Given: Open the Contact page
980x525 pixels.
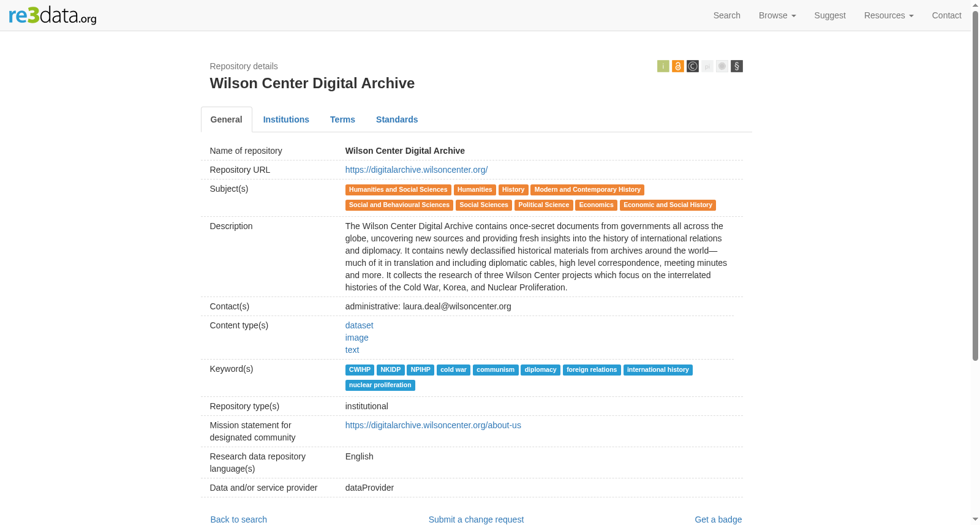Looking at the screenshot, I should (x=946, y=15).
